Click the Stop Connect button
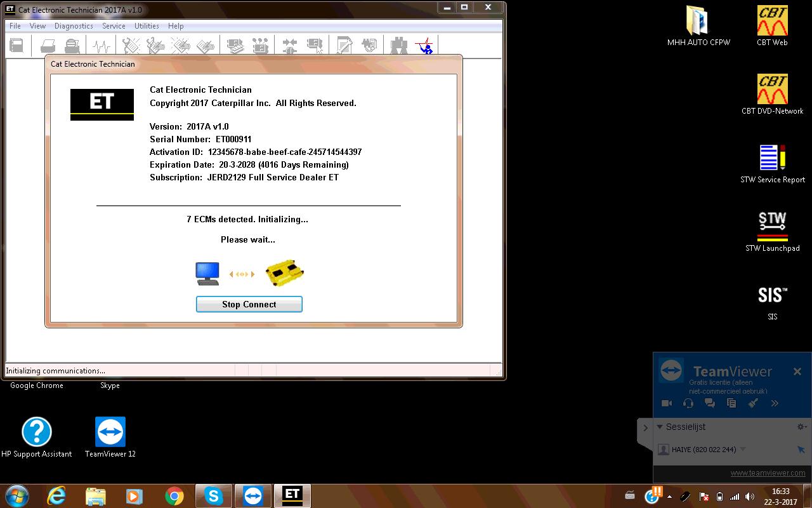The image size is (812, 508). point(249,304)
